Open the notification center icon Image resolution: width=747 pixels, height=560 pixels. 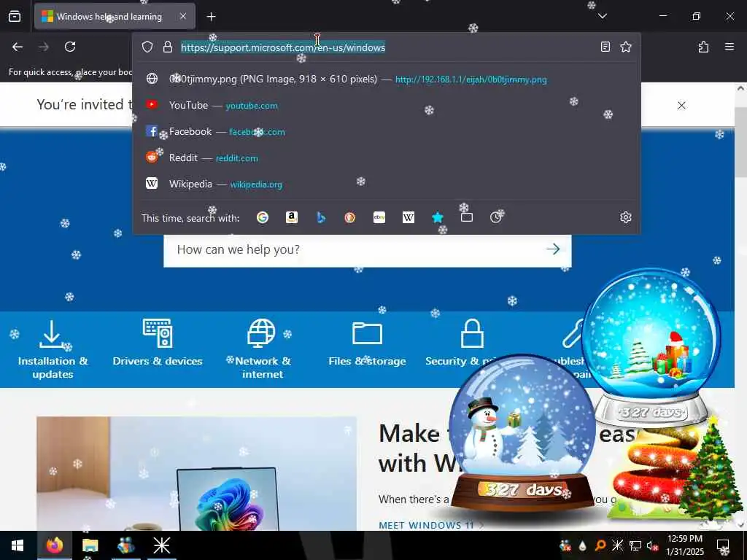coord(723,545)
